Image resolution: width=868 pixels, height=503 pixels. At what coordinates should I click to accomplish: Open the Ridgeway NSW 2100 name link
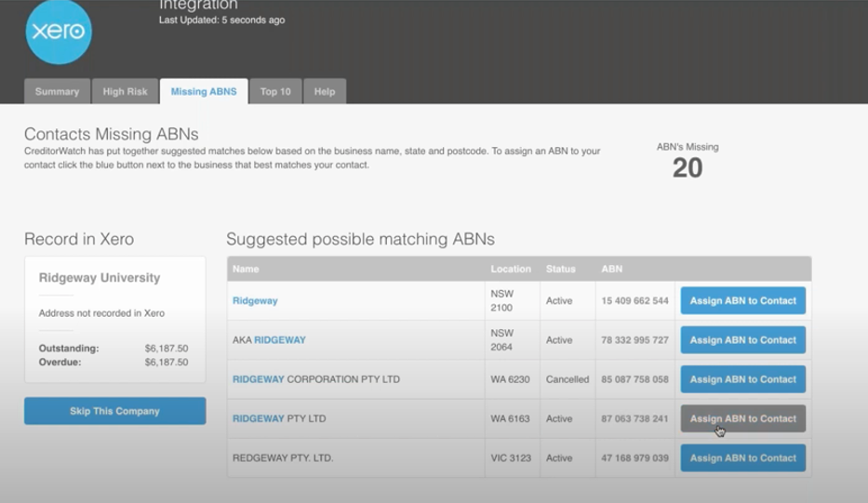(255, 300)
